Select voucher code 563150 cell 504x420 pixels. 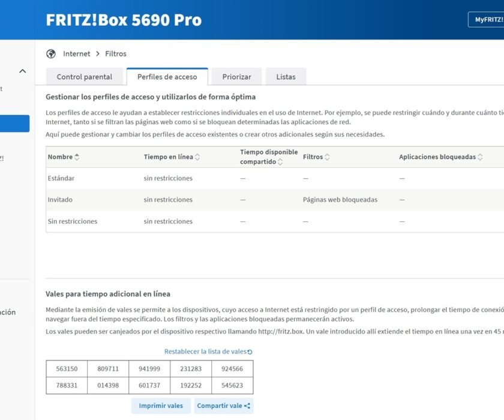click(67, 369)
